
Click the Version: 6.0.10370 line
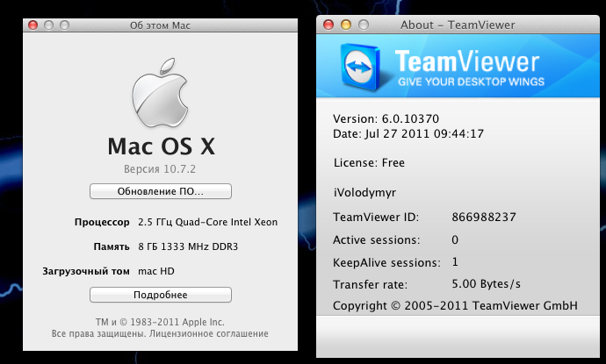[x=386, y=118]
